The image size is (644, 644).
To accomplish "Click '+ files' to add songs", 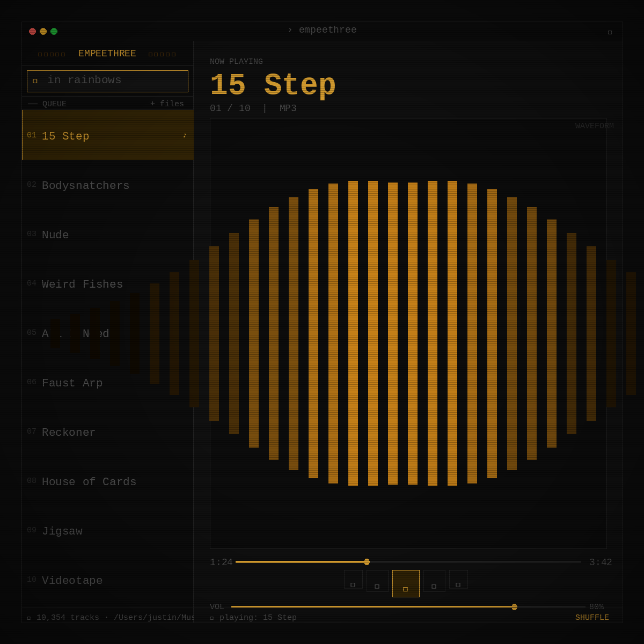I will coord(167,103).
